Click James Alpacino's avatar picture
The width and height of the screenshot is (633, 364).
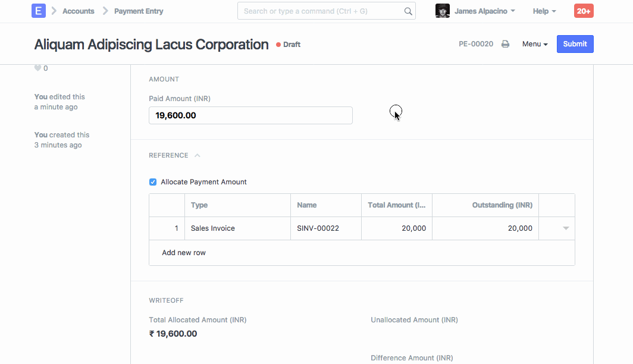pos(442,11)
